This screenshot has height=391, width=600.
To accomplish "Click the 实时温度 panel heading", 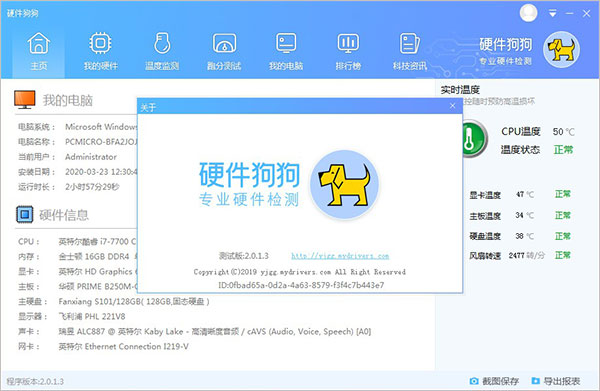I will pyautogui.click(x=460, y=90).
